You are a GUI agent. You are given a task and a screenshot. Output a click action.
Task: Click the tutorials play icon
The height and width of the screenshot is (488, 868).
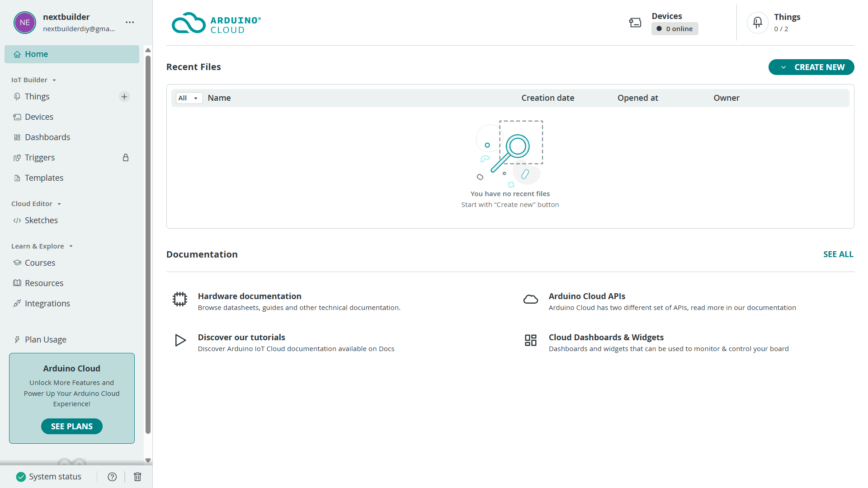click(180, 340)
